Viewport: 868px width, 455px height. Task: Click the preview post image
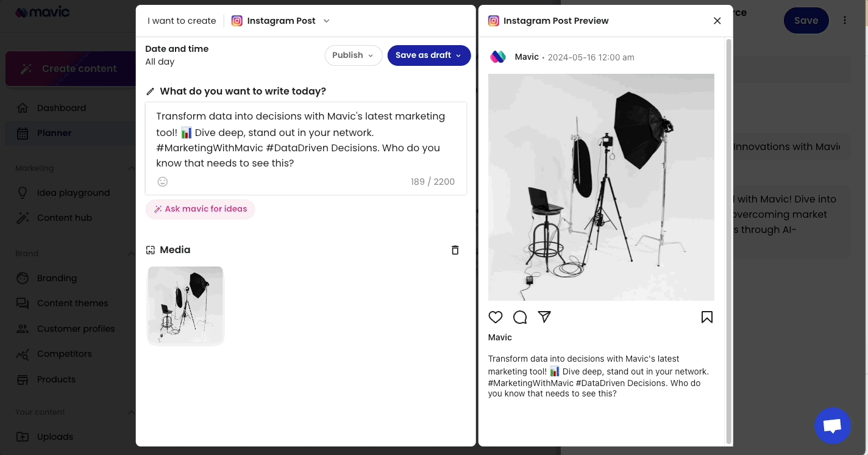point(601,187)
